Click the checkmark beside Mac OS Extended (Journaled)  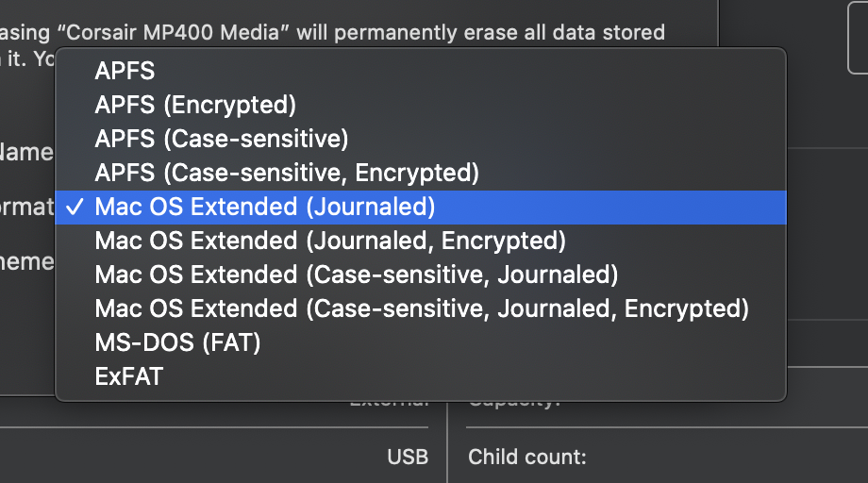click(x=76, y=207)
